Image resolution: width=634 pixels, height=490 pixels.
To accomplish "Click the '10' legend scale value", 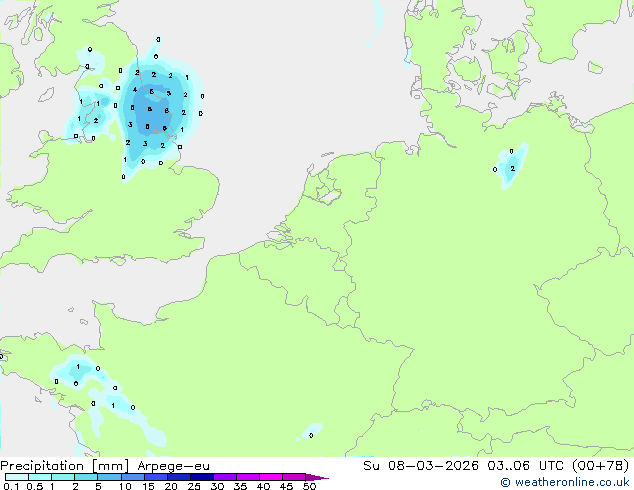I will tap(125, 486).
